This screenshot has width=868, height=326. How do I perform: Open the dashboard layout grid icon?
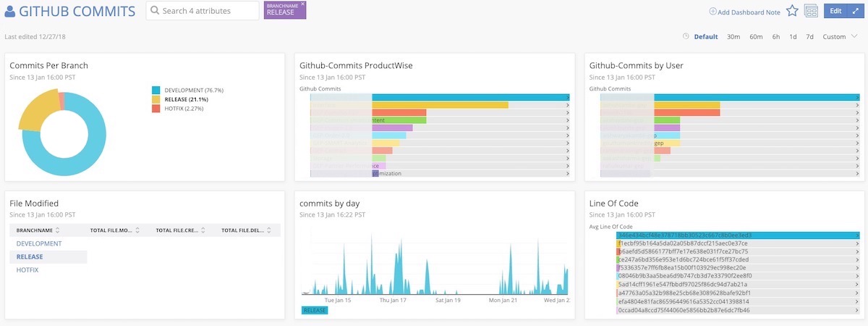click(811, 11)
